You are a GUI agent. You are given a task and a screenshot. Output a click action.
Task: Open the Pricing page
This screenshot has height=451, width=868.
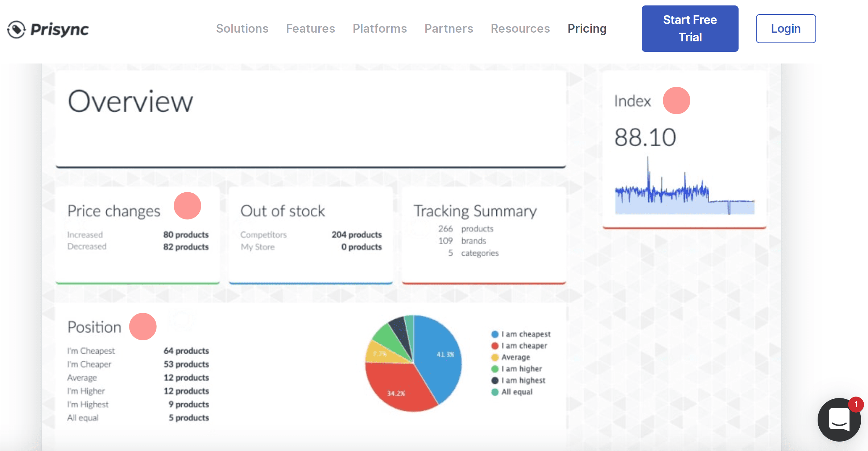587,29
